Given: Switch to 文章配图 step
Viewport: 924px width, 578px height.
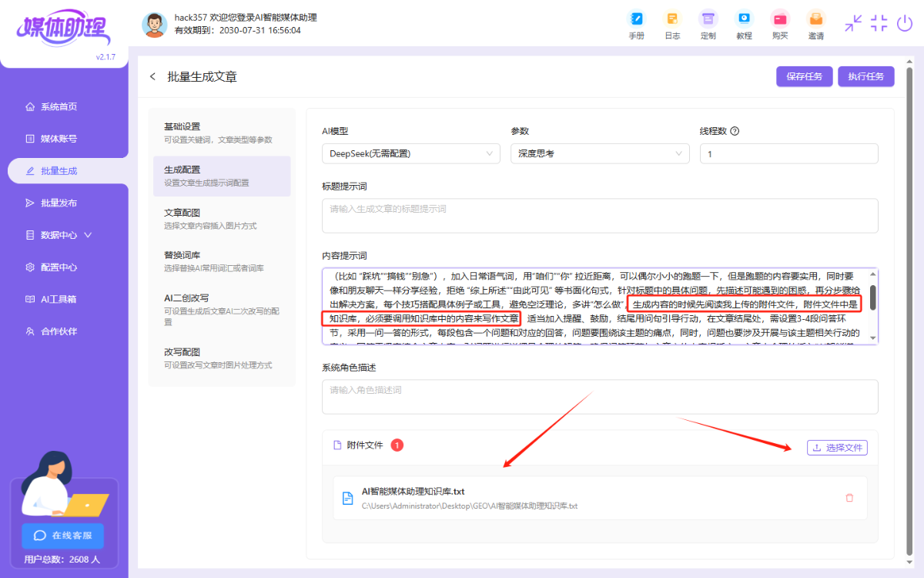Looking at the screenshot, I should tap(222, 219).
